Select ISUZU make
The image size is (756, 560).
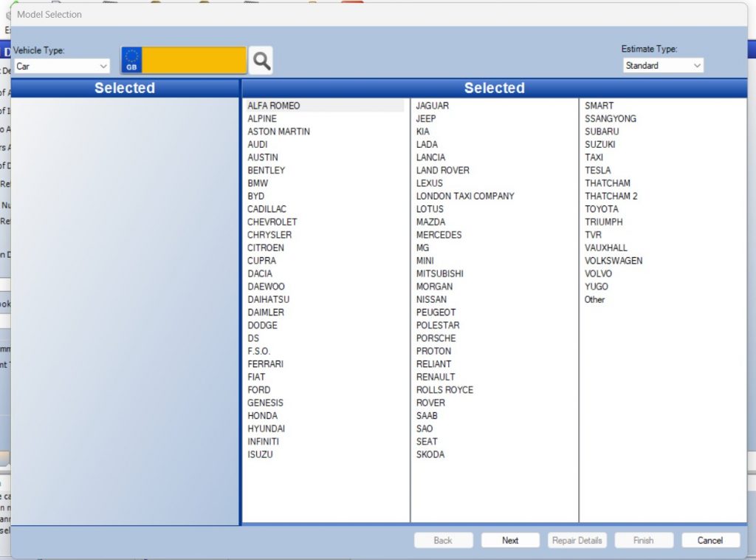coord(260,454)
